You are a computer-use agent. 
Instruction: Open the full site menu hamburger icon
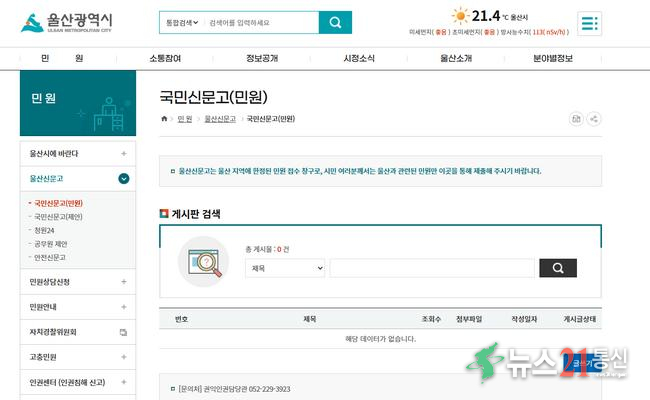click(x=589, y=23)
